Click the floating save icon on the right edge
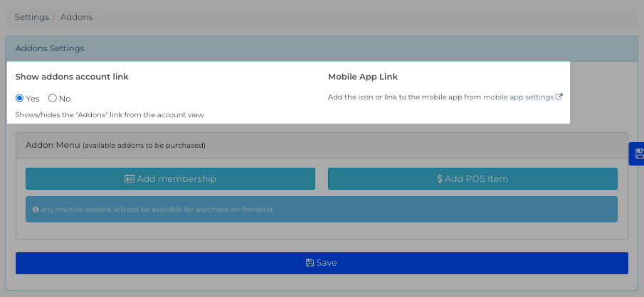Viewport: 644px width, 297px height. (x=637, y=154)
